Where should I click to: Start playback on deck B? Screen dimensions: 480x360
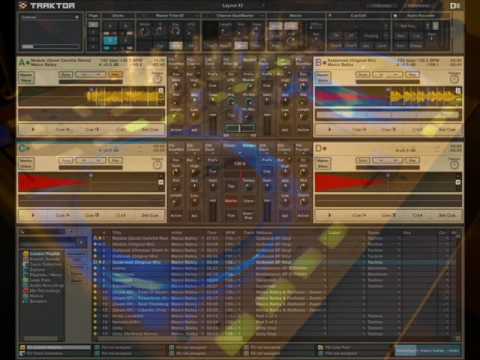point(330,129)
